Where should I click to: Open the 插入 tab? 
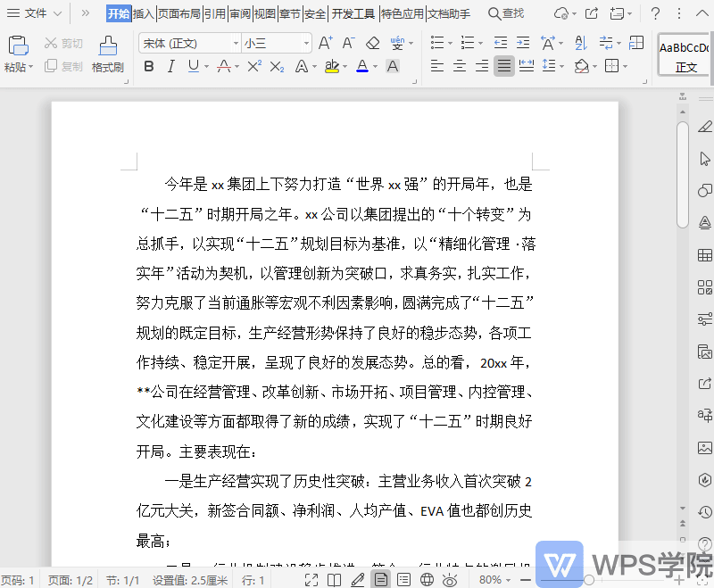(x=144, y=13)
